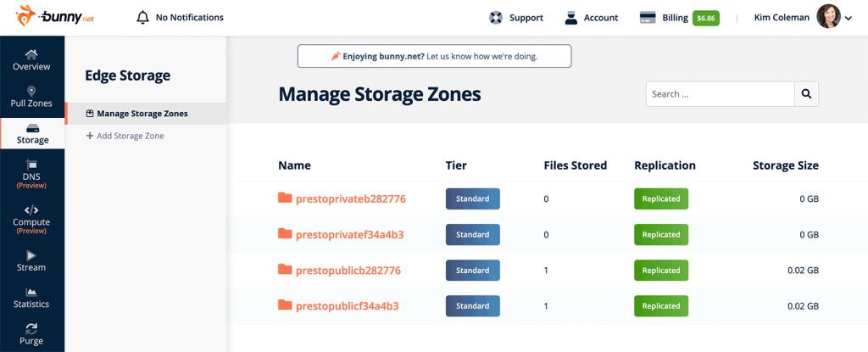Click Kim Coleman's profile avatar

829,17
